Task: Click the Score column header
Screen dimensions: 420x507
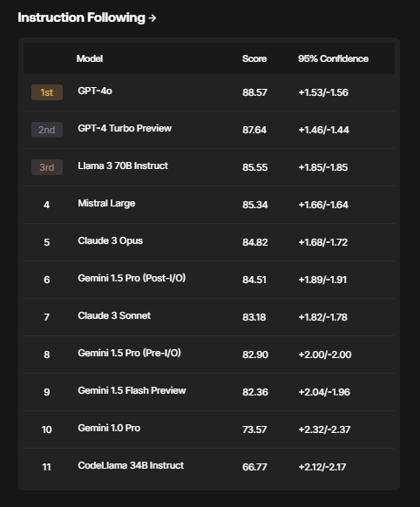Action: 254,58
